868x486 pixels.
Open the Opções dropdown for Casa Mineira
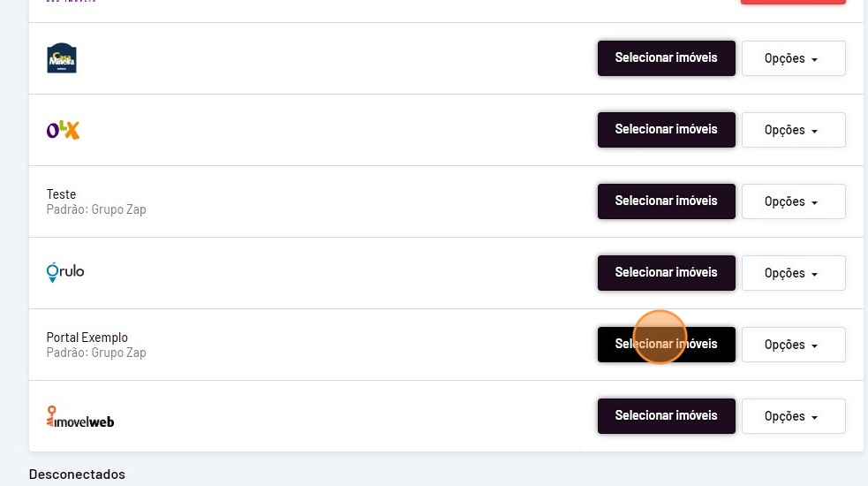click(793, 58)
